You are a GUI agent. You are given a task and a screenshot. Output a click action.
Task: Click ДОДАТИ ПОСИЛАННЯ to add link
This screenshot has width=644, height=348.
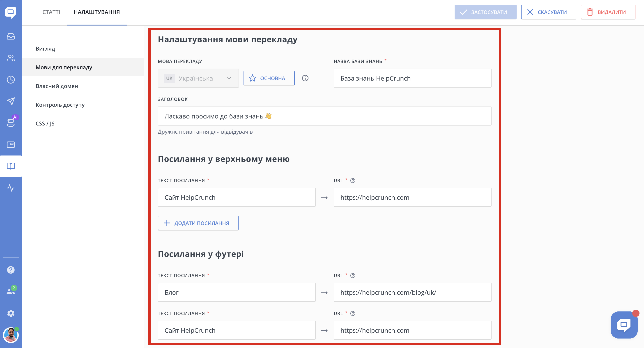tap(198, 223)
